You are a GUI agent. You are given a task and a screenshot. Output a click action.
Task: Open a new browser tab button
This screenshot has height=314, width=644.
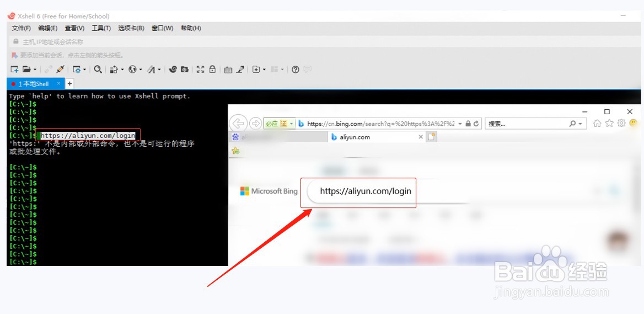[x=431, y=137]
